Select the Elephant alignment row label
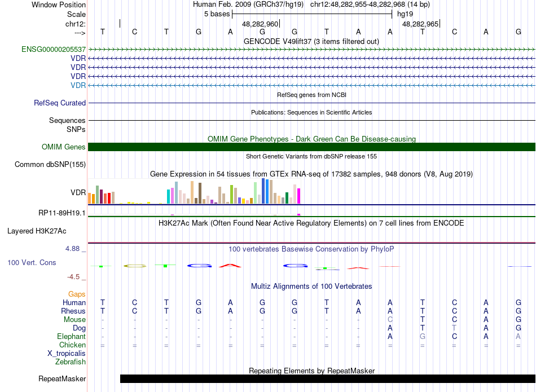This screenshot has height=392, width=536. click(72, 337)
